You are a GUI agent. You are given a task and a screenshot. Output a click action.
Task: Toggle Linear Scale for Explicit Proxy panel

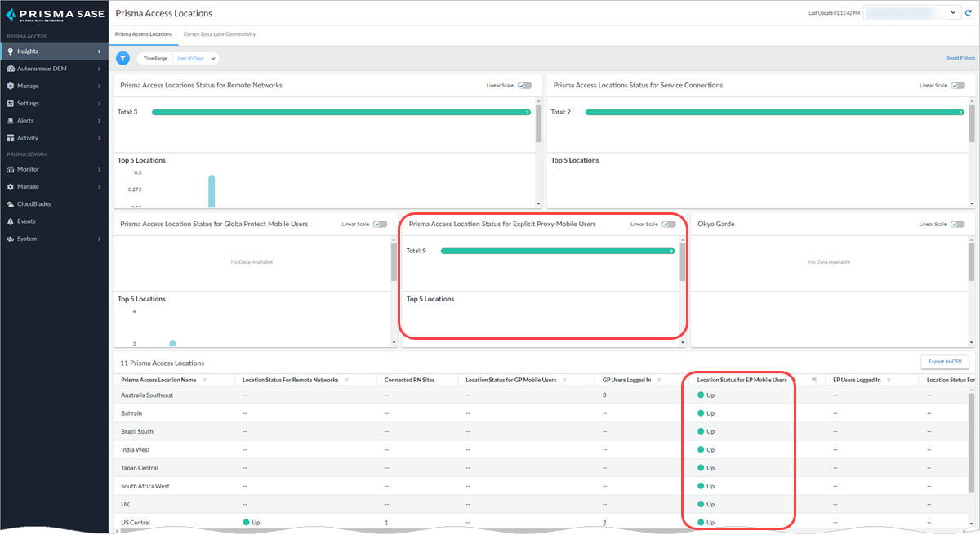coord(668,224)
